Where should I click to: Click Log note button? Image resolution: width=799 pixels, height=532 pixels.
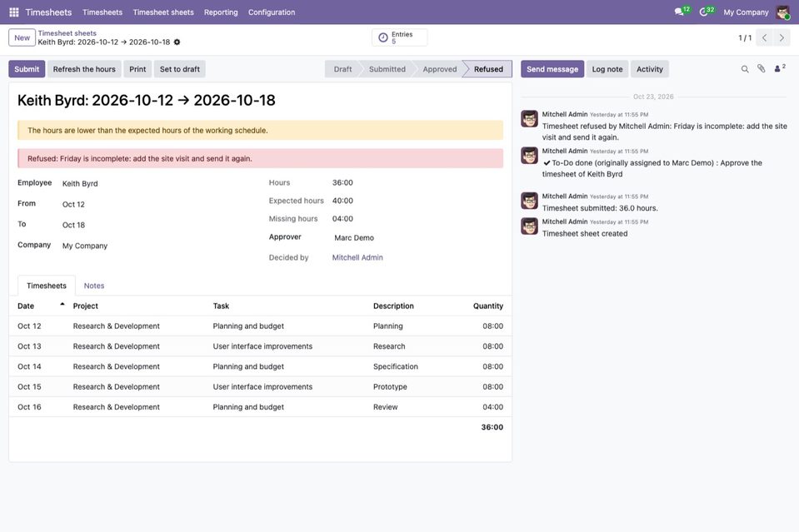click(x=607, y=69)
